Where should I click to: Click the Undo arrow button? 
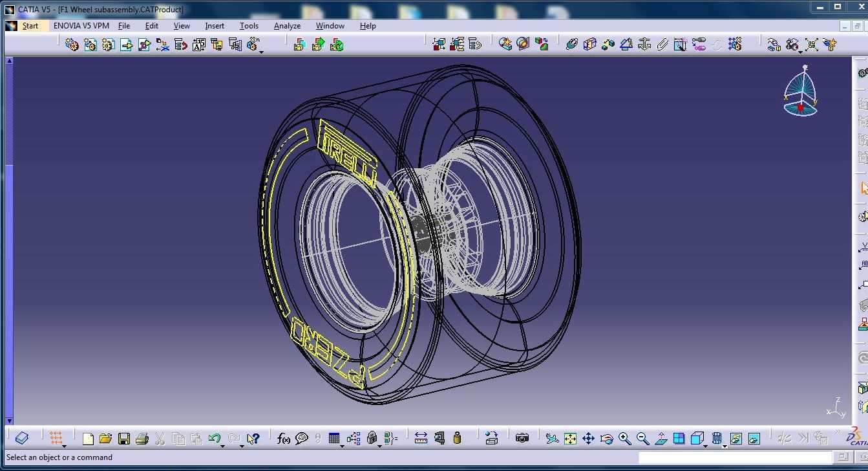pos(214,438)
